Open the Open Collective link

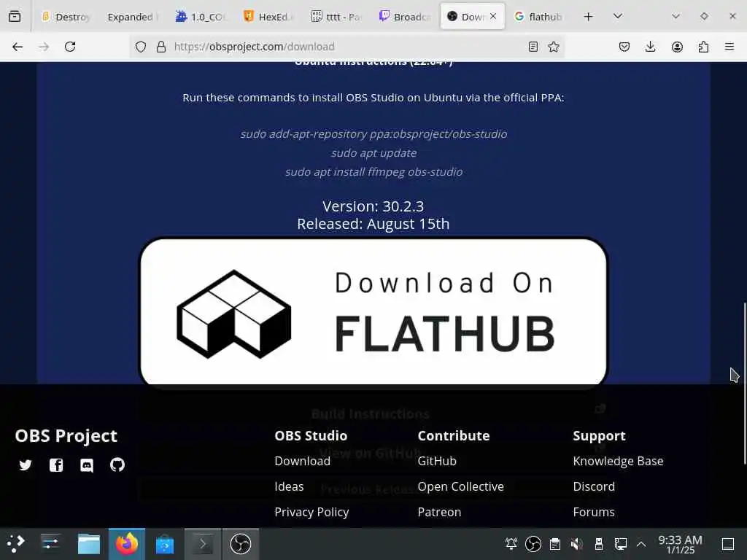coord(461,486)
